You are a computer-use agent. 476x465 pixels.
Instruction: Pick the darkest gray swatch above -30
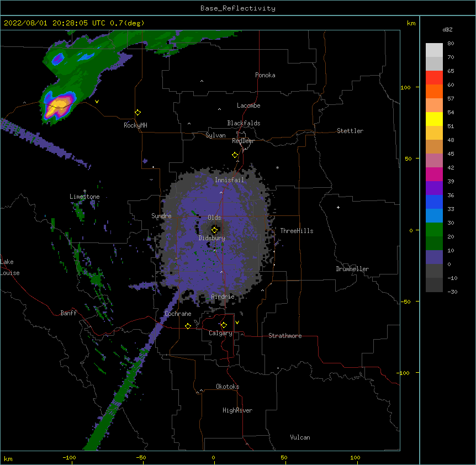[x=434, y=285]
